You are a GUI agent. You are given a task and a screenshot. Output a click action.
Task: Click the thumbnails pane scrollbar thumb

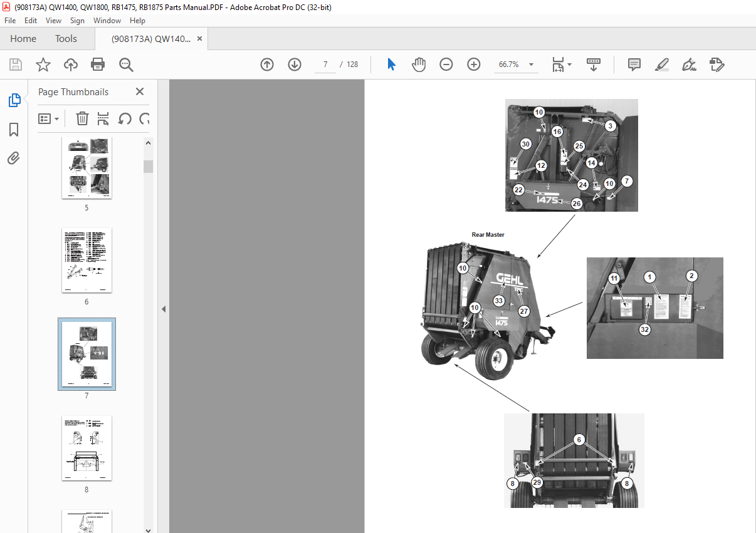[149, 166]
